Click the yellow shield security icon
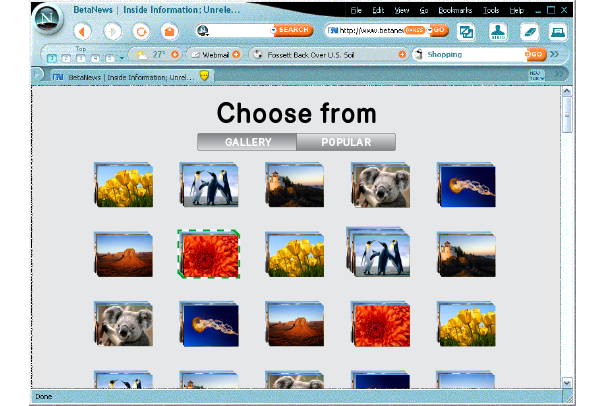The image size is (606, 406). click(x=204, y=75)
